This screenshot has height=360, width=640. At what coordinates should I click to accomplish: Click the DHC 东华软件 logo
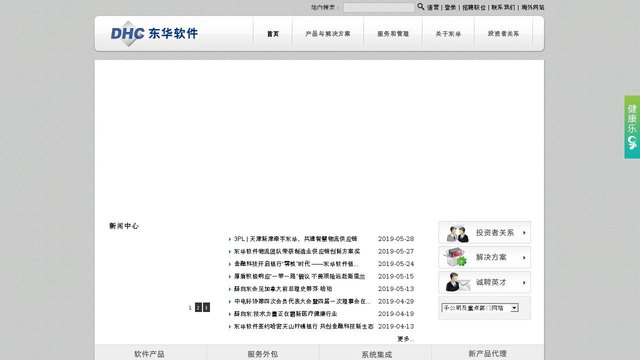click(x=154, y=33)
